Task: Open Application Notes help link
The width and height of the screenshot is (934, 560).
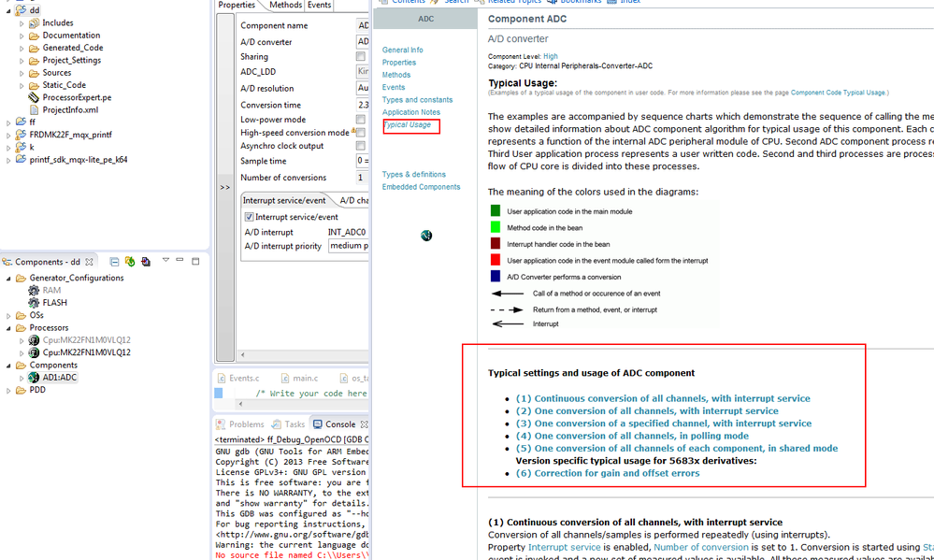Action: point(411,112)
